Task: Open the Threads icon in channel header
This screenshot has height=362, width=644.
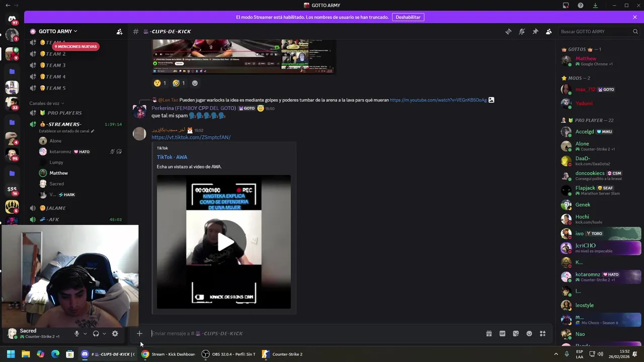Action: tap(508, 31)
